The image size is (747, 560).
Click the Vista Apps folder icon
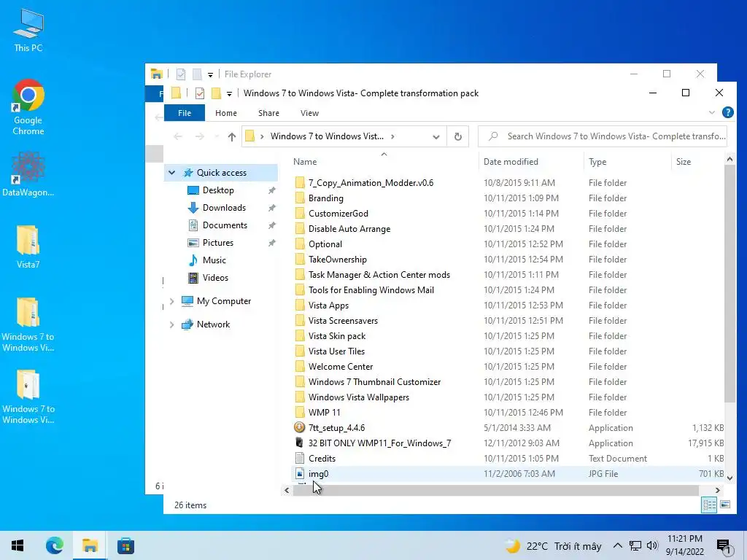coord(299,306)
